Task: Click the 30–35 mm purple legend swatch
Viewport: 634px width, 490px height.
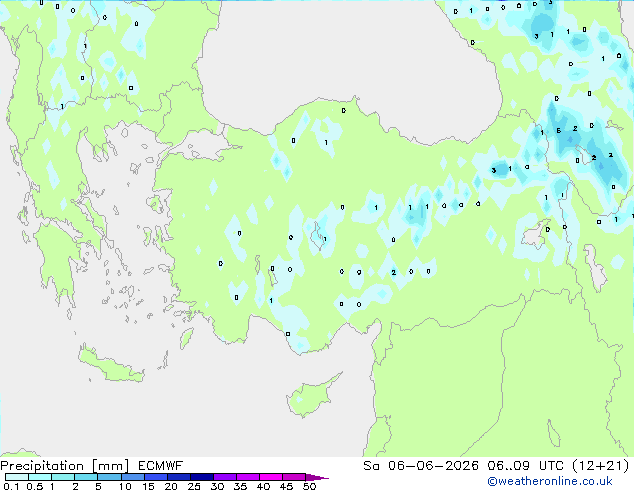Action: 225,477
